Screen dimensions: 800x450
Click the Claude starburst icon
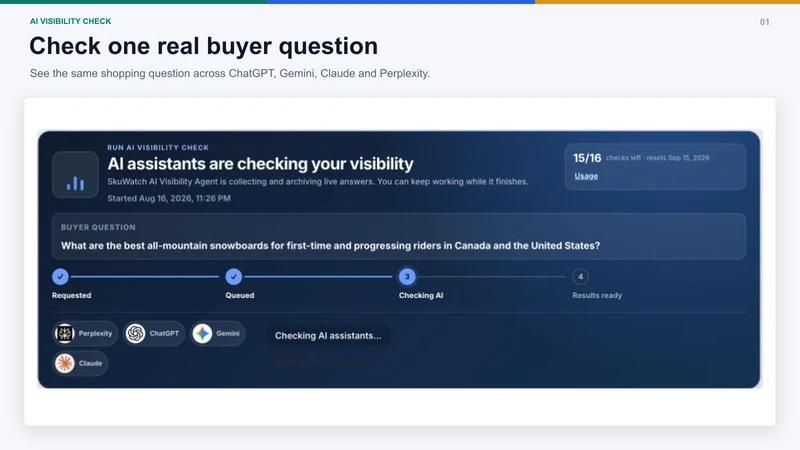coord(65,363)
